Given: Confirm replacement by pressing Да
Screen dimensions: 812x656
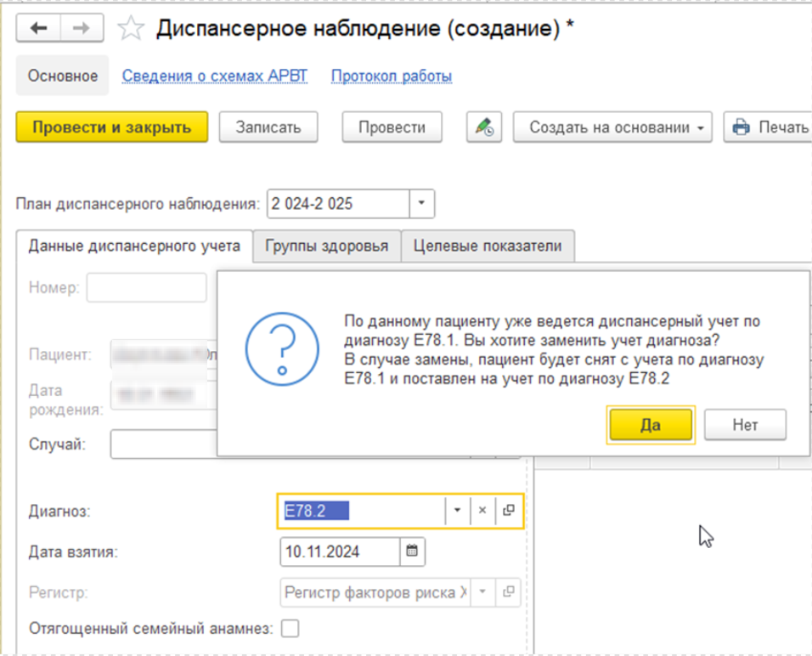Looking at the screenshot, I should [651, 425].
